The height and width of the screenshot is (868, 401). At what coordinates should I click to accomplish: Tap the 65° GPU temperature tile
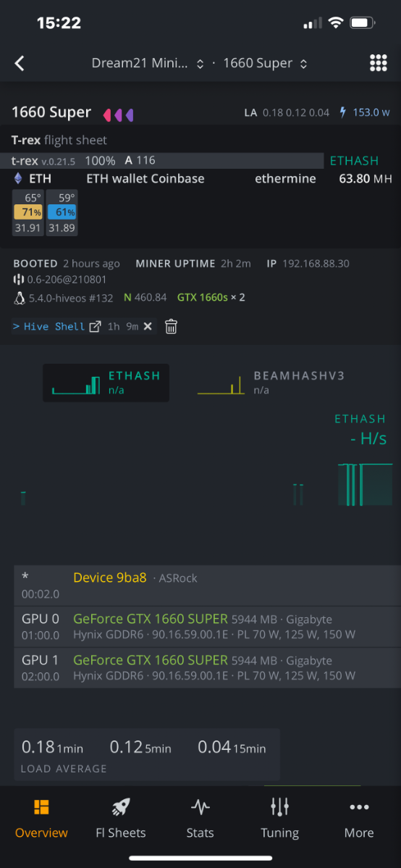click(28, 212)
